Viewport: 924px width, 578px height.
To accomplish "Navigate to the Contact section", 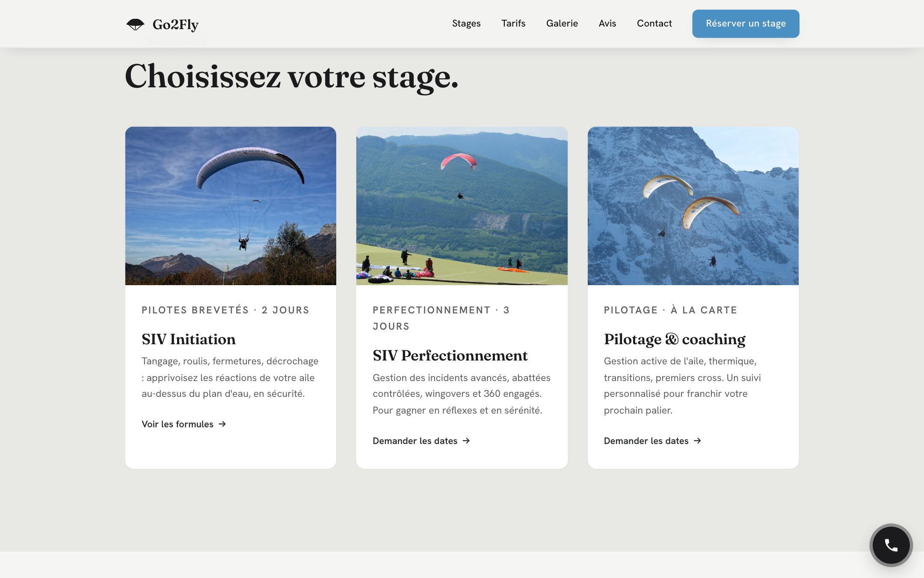I will pyautogui.click(x=654, y=24).
